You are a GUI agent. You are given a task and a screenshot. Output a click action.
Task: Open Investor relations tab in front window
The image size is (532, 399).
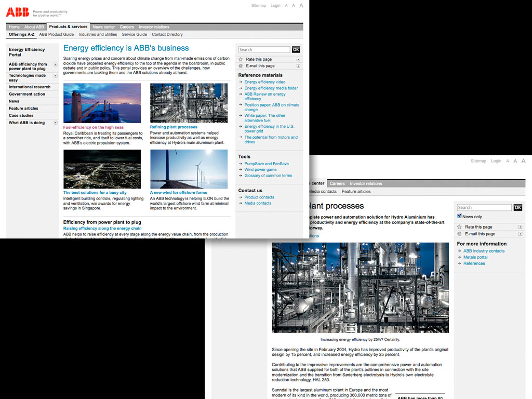tap(154, 27)
